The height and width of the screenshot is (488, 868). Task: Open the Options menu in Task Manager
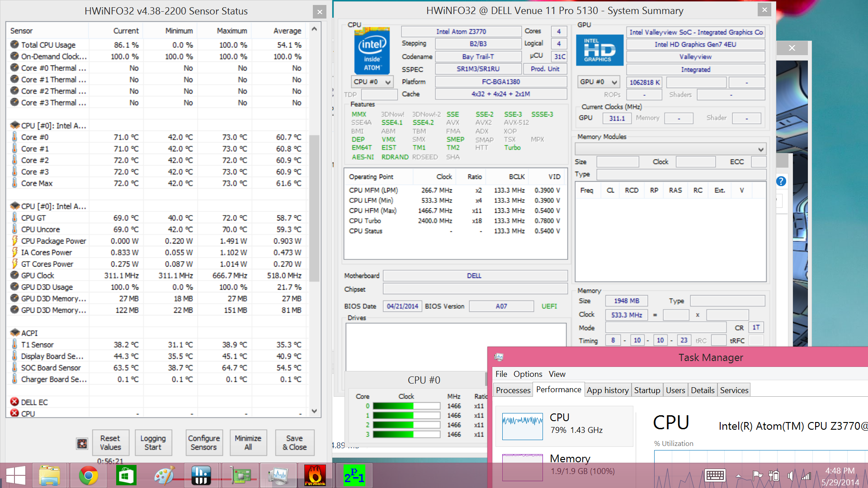528,374
